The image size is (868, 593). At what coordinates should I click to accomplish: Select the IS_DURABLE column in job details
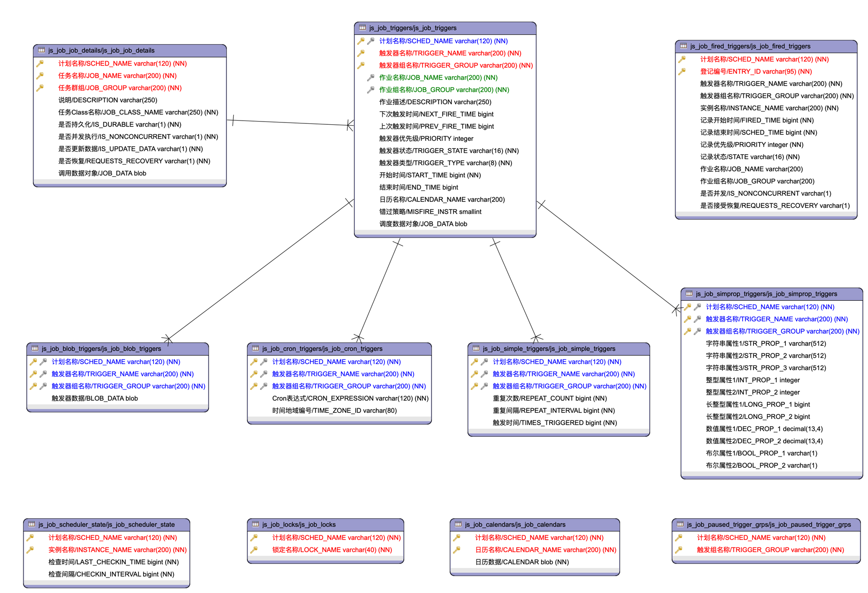click(x=119, y=124)
